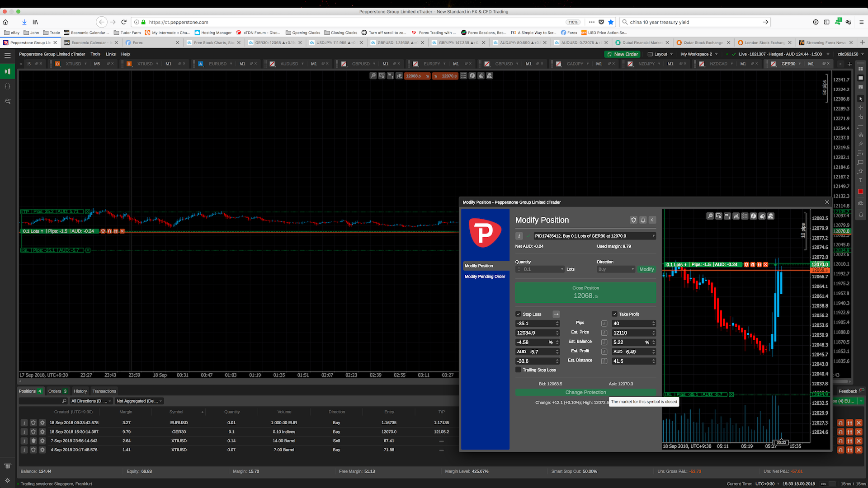Open the Automate braces icon in sidebar
The width and height of the screenshot is (868, 488).
(7, 86)
